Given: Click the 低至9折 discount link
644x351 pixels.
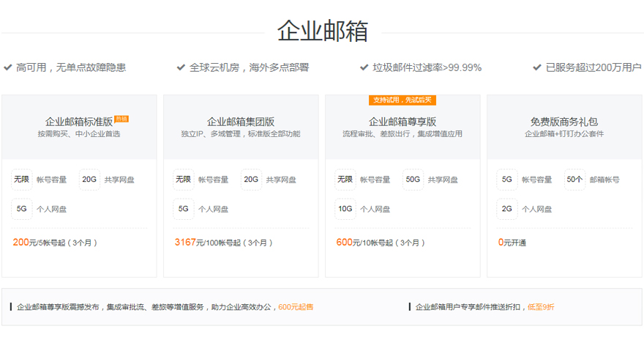Looking at the screenshot, I should tap(541, 307).
